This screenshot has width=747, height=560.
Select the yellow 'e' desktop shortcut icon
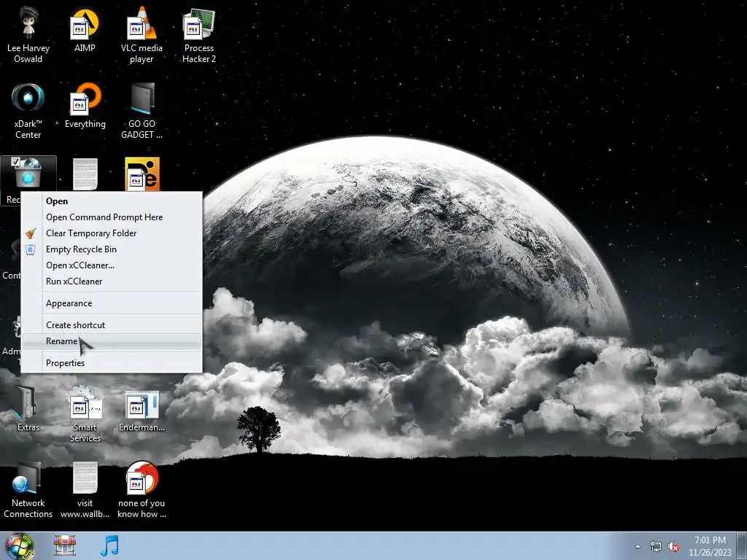pos(142,174)
